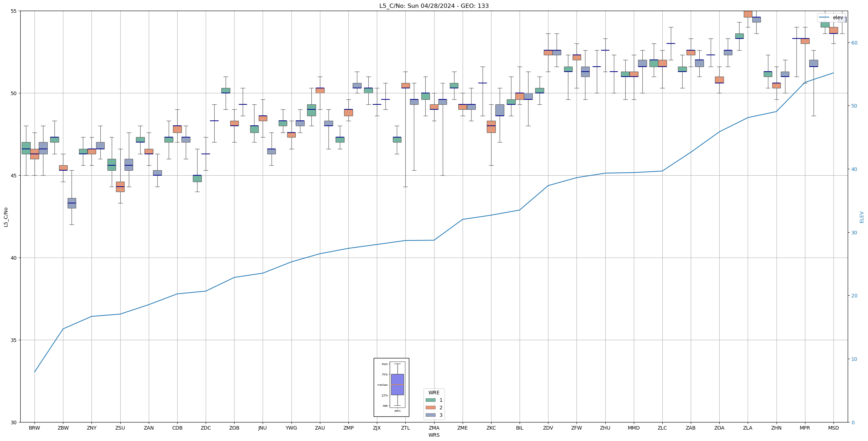Click the left axis tick 55

point(14,11)
